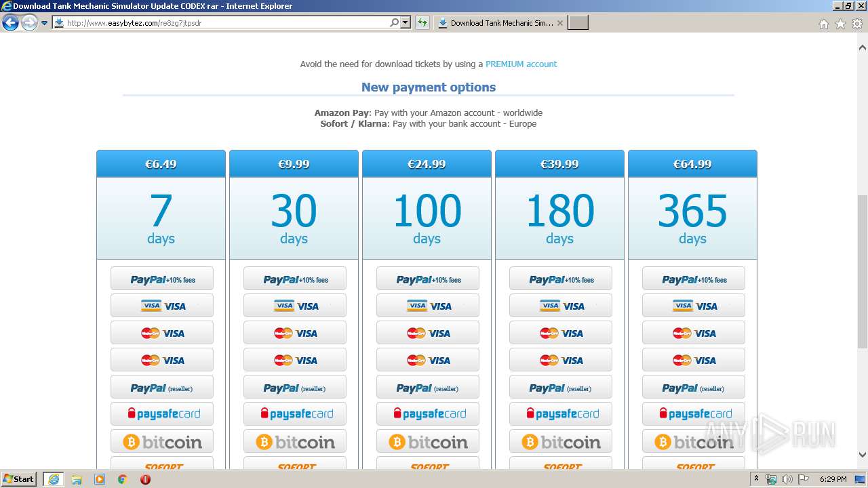Pay with paysafecard for 365 days

click(694, 414)
